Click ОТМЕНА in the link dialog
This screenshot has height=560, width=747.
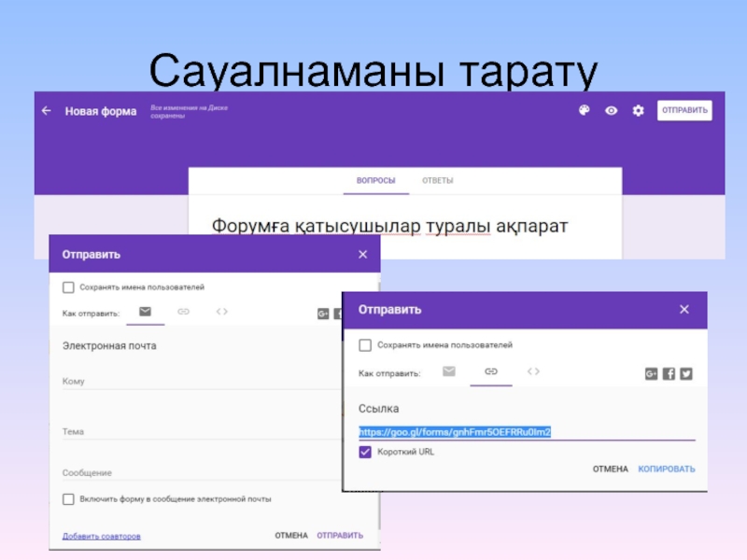[611, 469]
